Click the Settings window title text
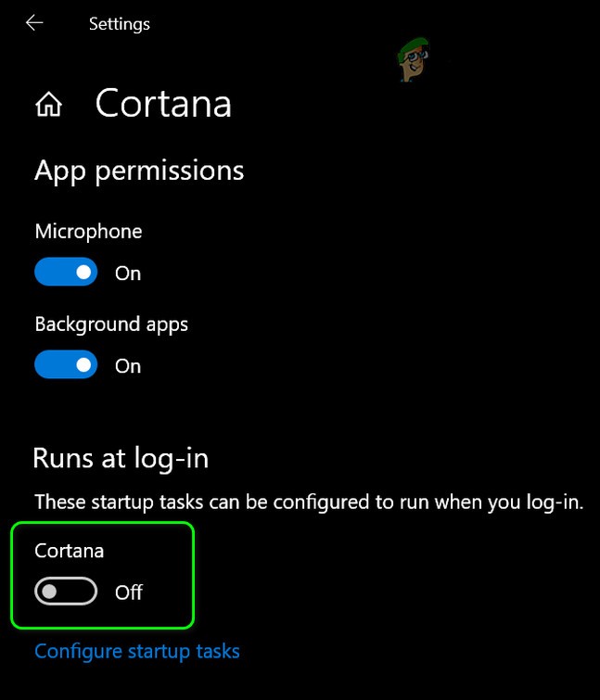Image resolution: width=600 pixels, height=700 pixels. [x=119, y=24]
